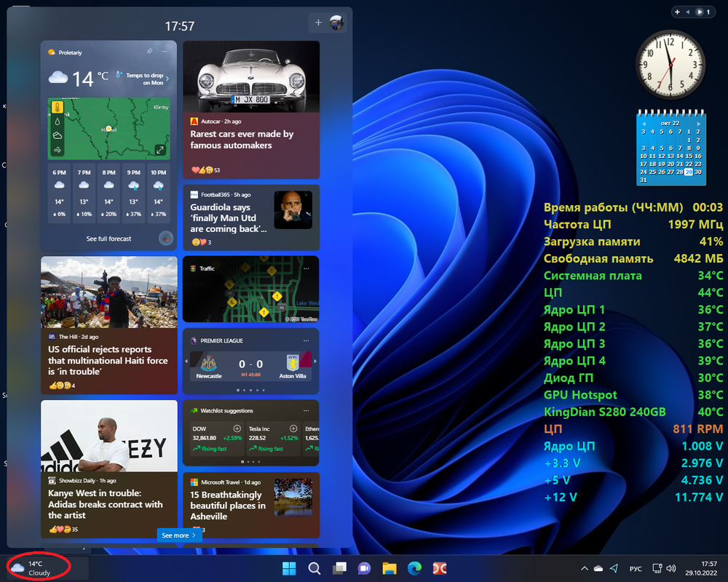Select precipitation droplet map layer
Viewport: 728px width, 582px height.
coord(57,121)
